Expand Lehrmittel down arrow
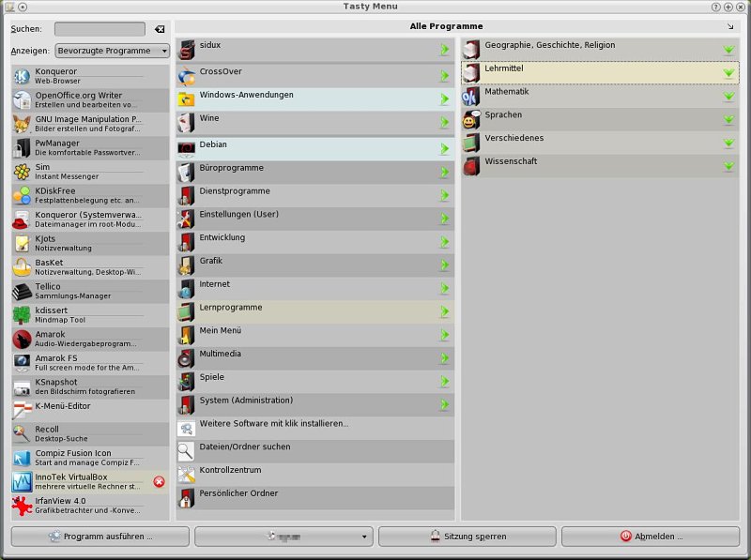 [728, 73]
